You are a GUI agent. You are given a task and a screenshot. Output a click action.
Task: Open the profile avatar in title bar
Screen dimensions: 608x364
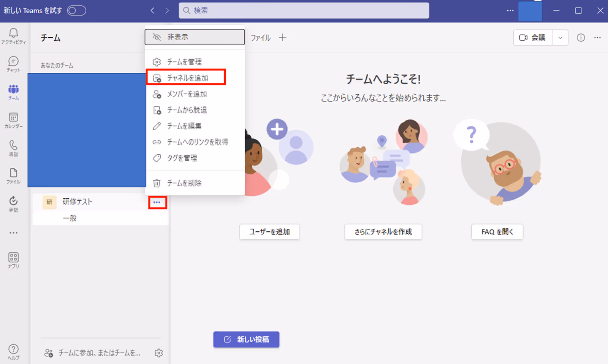tap(530, 11)
